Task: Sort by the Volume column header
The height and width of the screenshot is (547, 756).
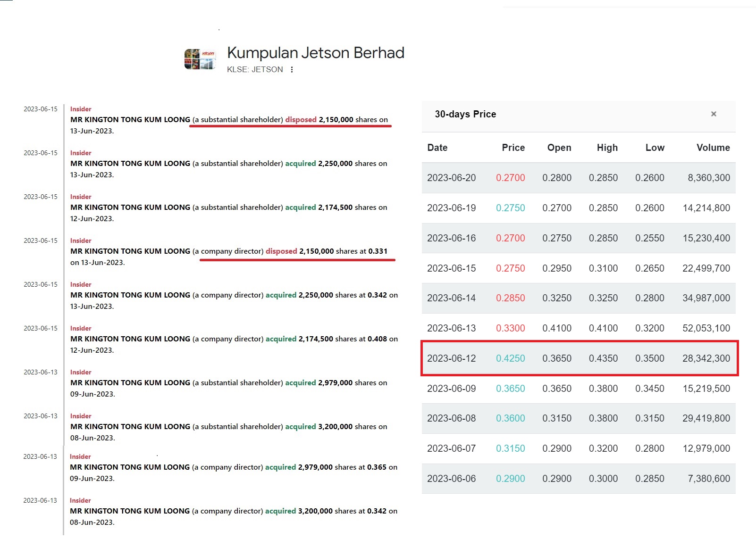Action: [x=713, y=148]
